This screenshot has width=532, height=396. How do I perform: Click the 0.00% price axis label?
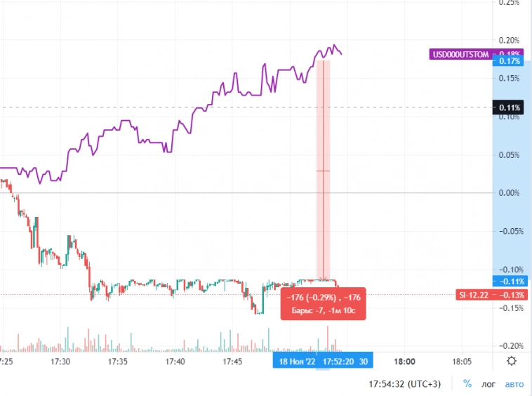pos(509,192)
